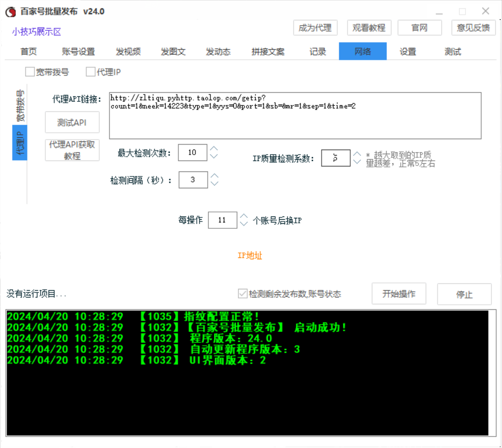This screenshot has height=448, width=502.
Task: Toggle 检测剩余发布数,账号状态 checkbox
Action: [x=243, y=294]
